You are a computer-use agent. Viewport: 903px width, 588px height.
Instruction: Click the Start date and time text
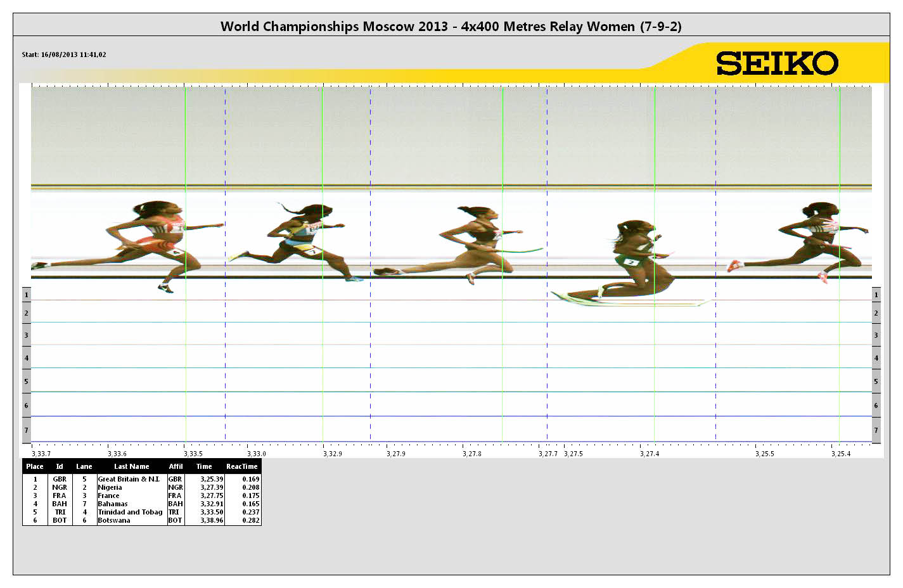point(64,54)
